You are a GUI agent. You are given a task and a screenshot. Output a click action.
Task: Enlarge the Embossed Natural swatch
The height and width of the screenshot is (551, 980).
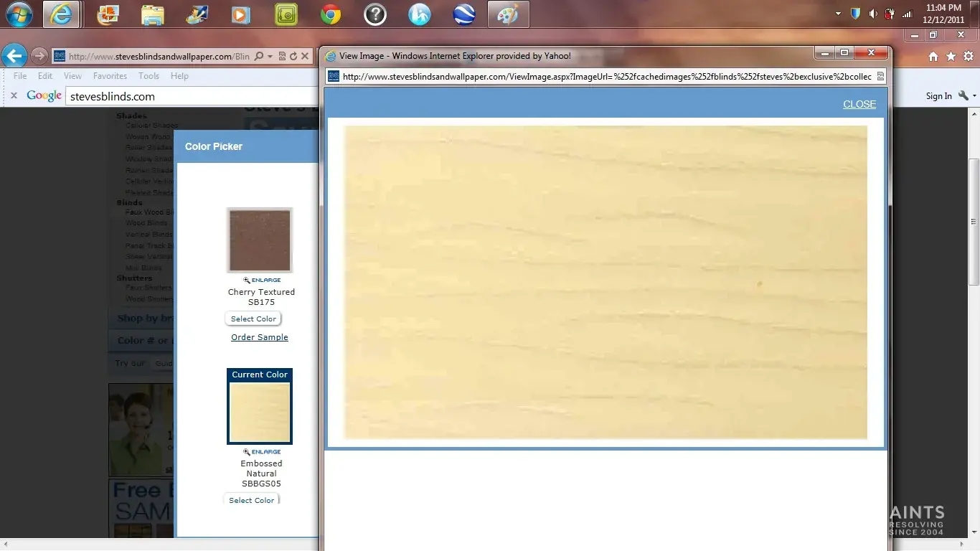pyautogui.click(x=262, y=451)
